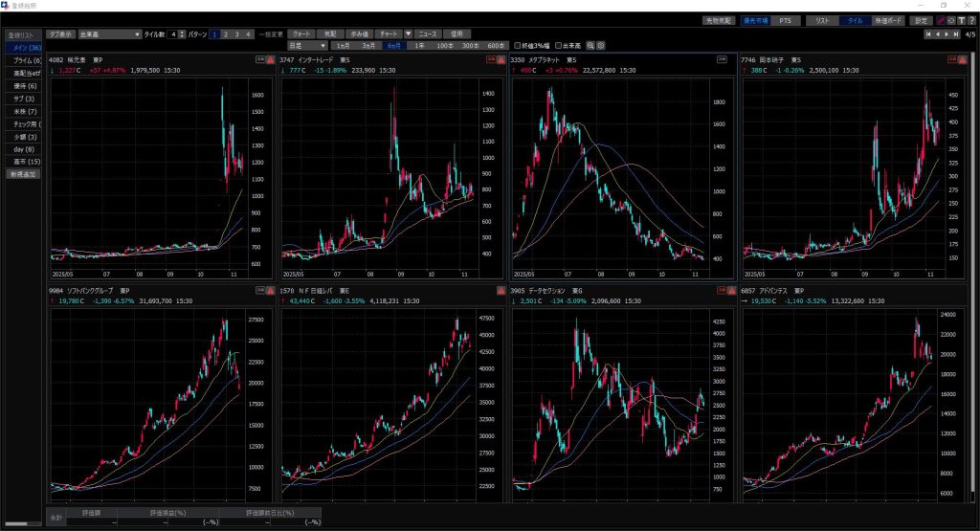Select the プライム (6) watchlist
The width and height of the screenshot is (980, 531).
(x=23, y=60)
